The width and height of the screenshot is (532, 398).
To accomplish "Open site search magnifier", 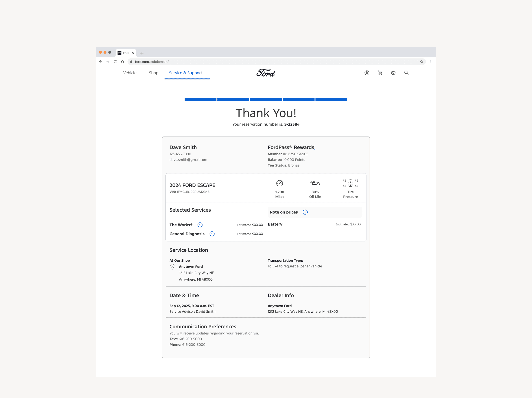I will pyautogui.click(x=406, y=73).
